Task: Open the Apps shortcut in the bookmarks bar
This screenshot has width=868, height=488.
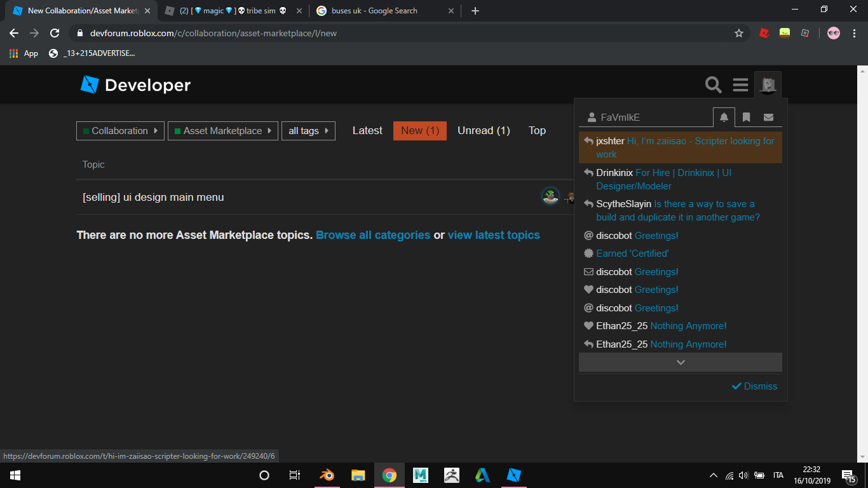Action: point(24,53)
